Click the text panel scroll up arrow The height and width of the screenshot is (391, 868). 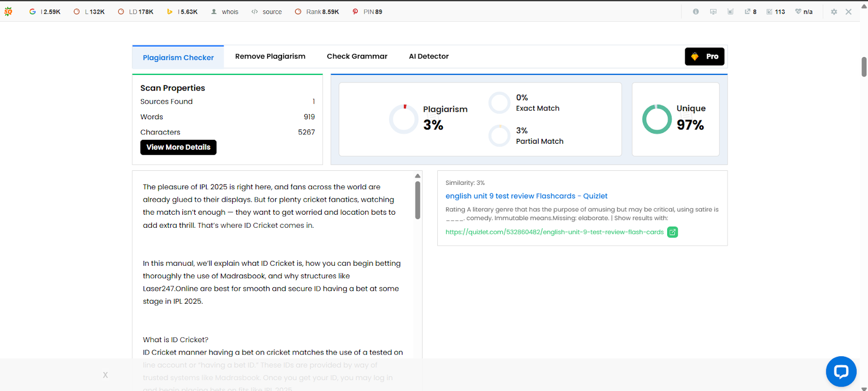(418, 176)
